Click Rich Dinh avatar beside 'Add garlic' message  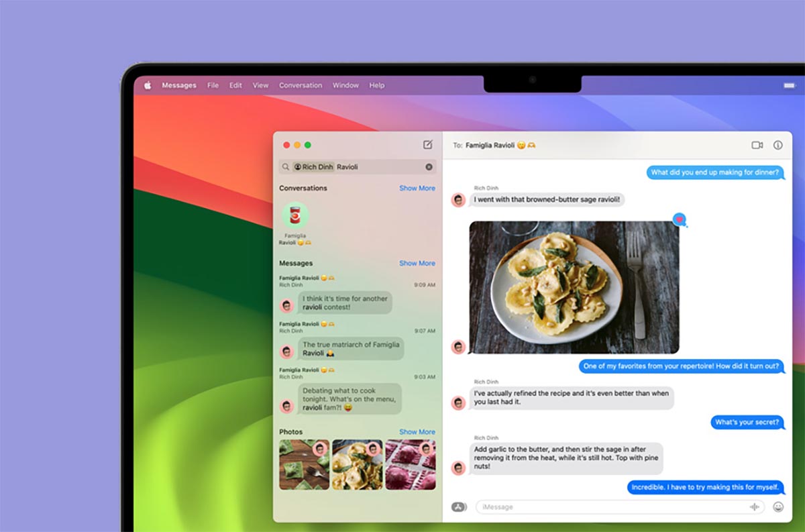[459, 468]
